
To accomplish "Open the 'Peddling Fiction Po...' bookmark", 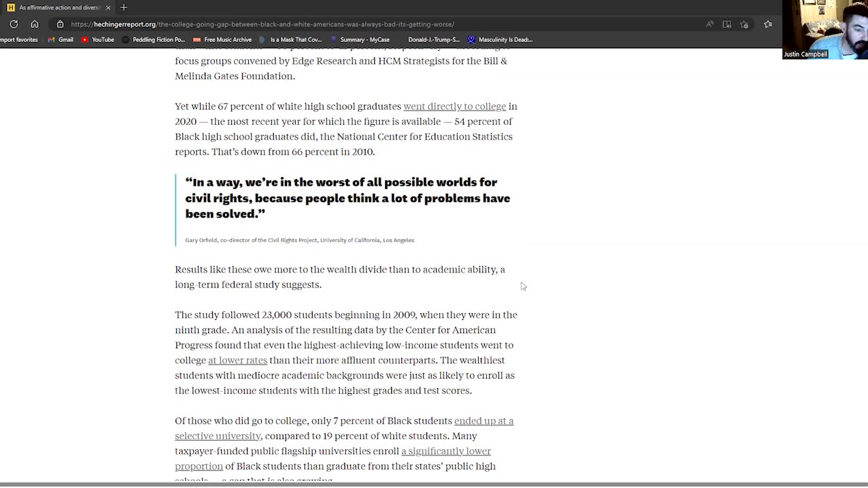I will [x=153, y=39].
